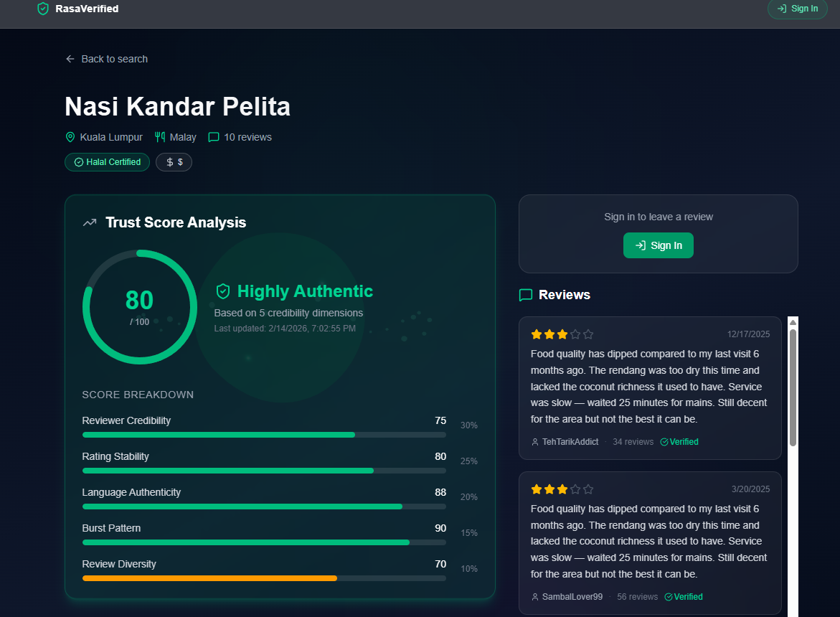Screen dimensions: 840x617
Task: Click the orange Review Diversity bar
Action: click(x=209, y=578)
